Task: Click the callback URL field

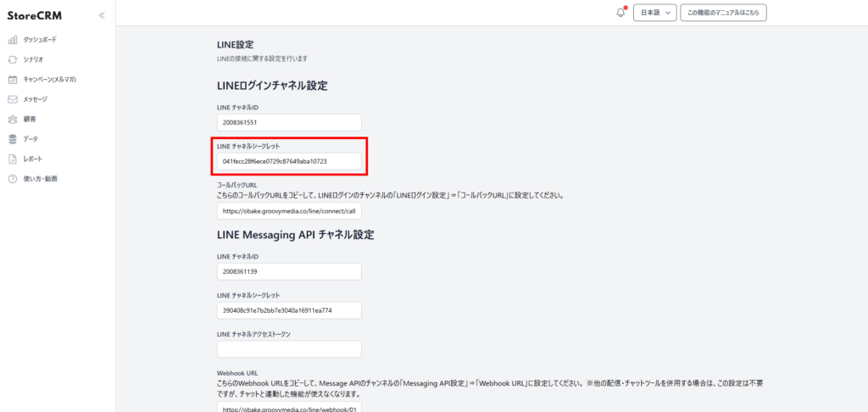Action: coord(289,210)
